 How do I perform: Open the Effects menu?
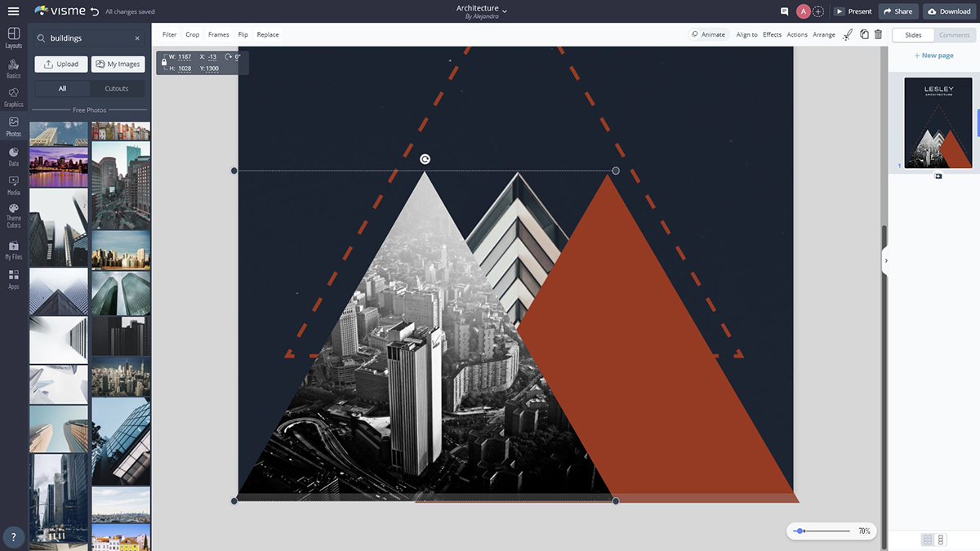click(x=773, y=34)
